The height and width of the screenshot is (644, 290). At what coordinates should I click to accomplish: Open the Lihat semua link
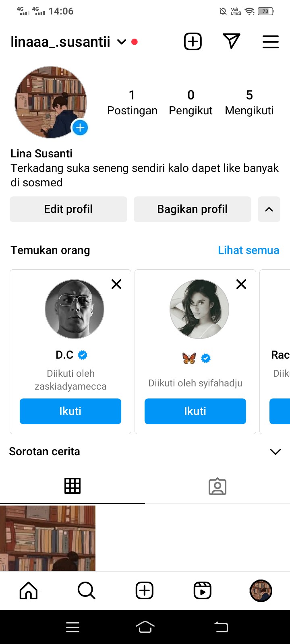pyautogui.click(x=248, y=250)
